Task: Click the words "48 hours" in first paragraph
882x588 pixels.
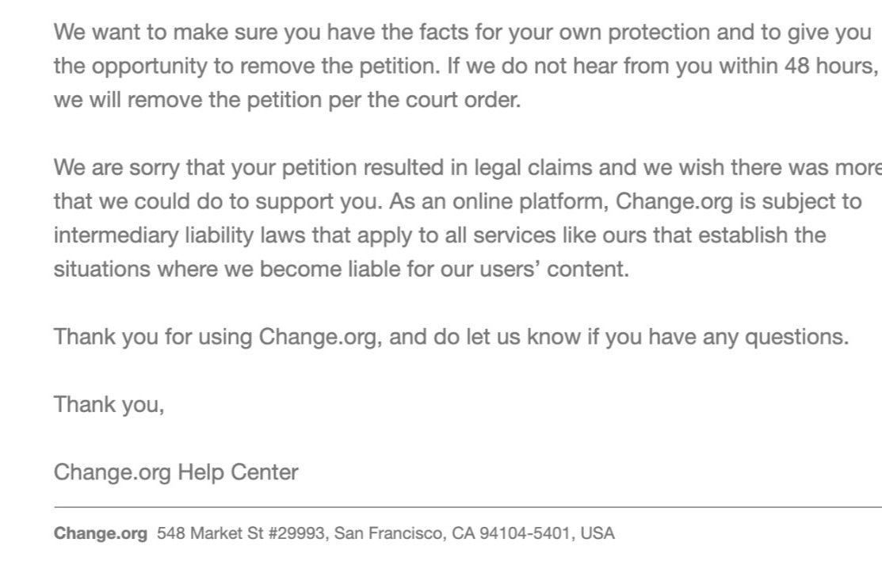Action: (x=830, y=67)
